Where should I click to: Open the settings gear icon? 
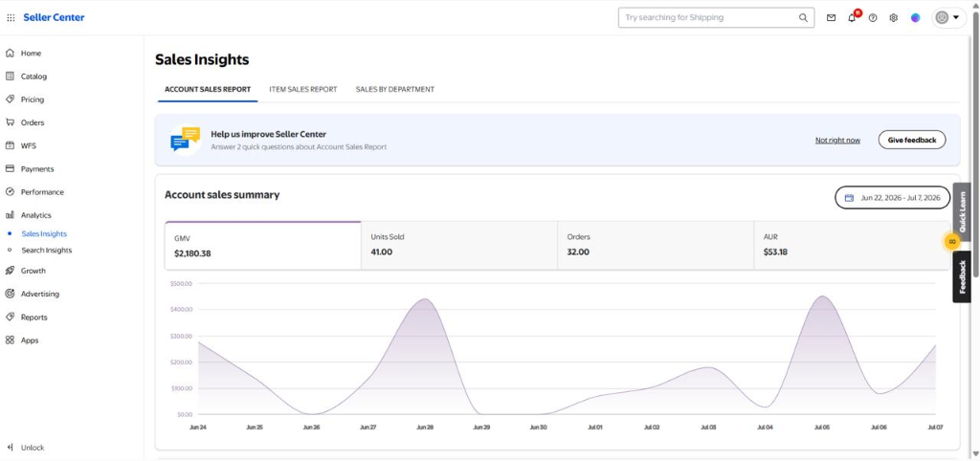894,17
